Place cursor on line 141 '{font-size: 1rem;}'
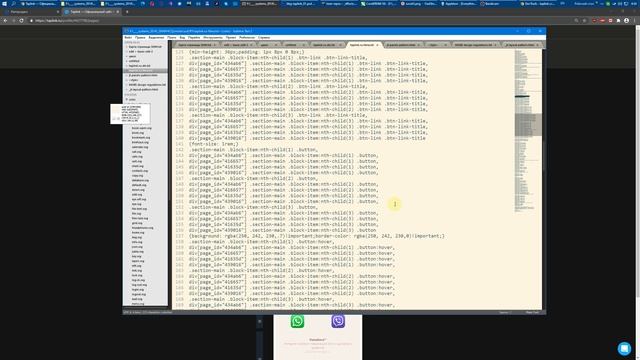 pos(213,144)
